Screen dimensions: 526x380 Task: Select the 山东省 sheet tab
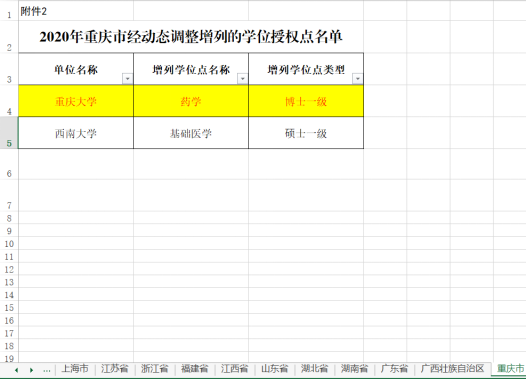tap(274, 369)
